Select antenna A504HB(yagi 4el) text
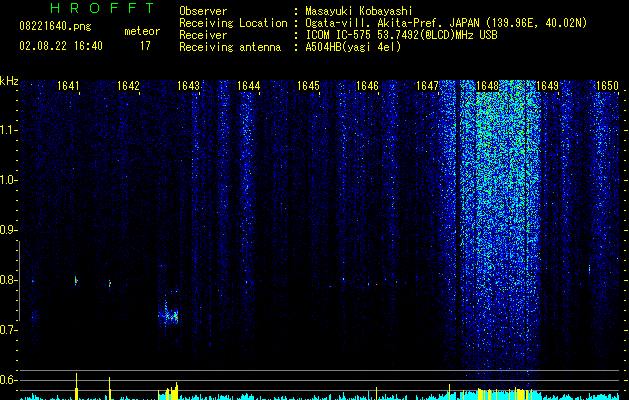This screenshot has height=400, width=629. click(353, 47)
